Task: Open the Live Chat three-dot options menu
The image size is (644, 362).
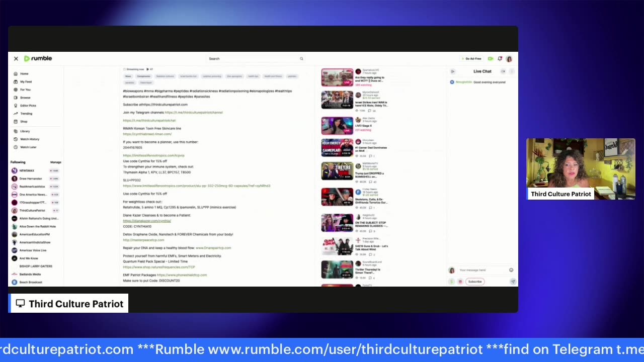Action: coord(512,71)
